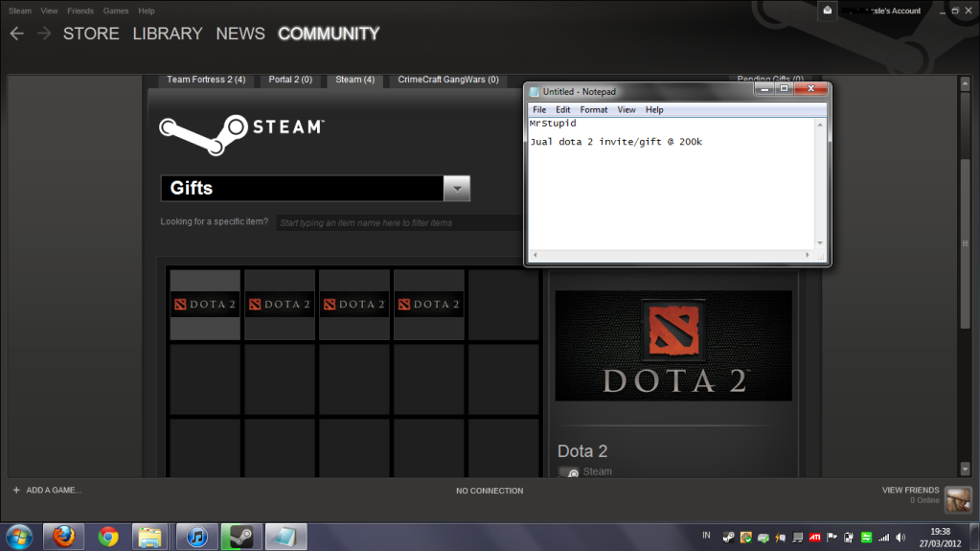This screenshot has width=980, height=551.
Task: Open the COMMUNITY section
Action: point(329,34)
